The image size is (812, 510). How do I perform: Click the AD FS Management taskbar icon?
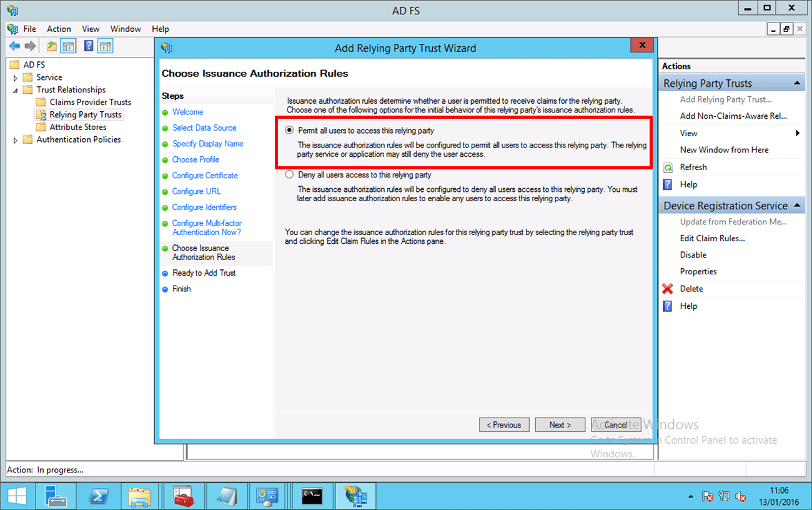(355, 496)
